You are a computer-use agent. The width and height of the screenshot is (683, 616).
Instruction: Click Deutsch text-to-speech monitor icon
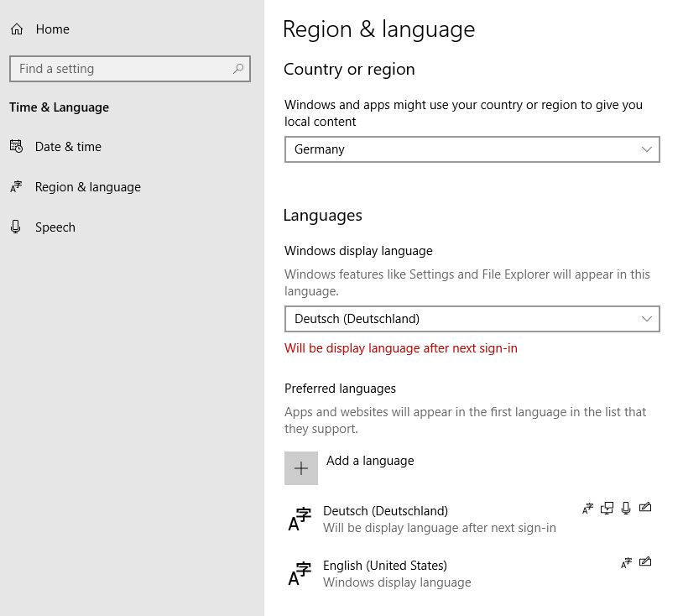click(607, 508)
